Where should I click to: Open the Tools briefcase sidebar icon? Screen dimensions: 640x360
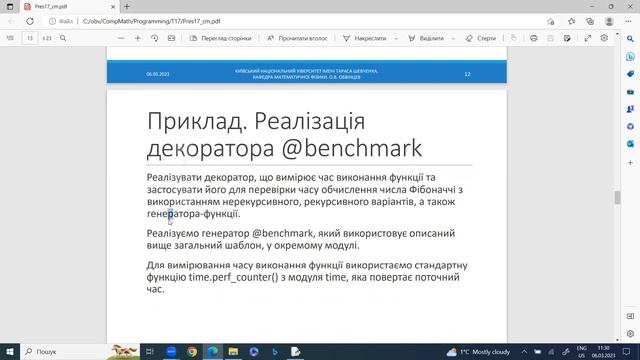pyautogui.click(x=630, y=92)
